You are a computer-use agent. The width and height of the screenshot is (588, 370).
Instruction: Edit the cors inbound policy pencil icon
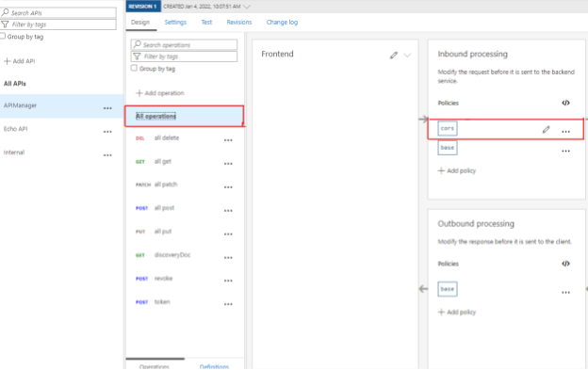pos(546,130)
